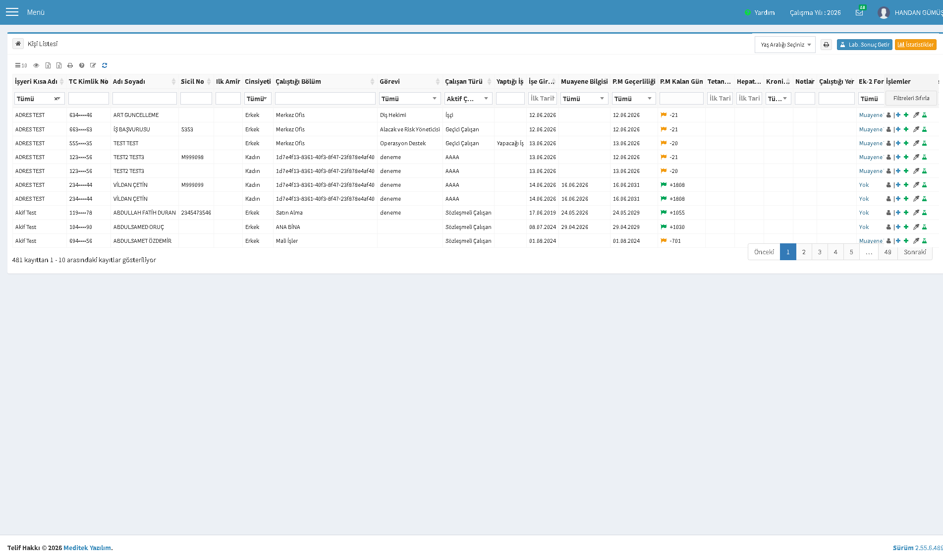Open the mail notifications icon in header

pos(859,12)
